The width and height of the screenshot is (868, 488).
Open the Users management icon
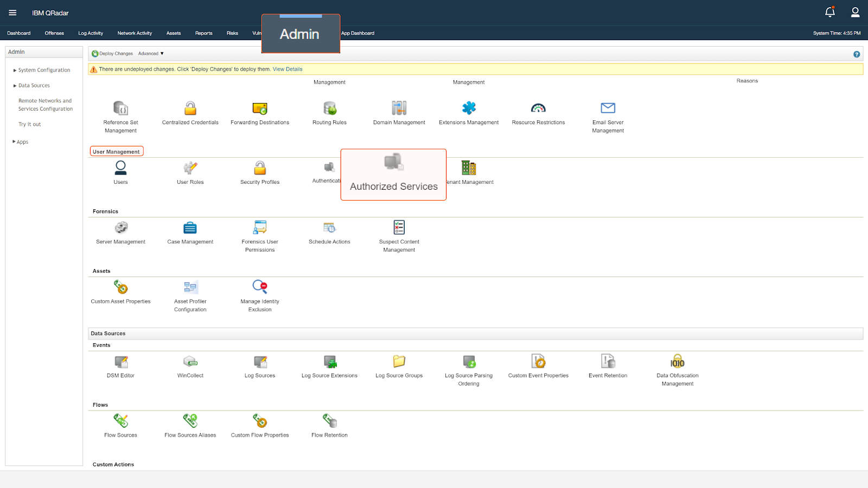(120, 168)
